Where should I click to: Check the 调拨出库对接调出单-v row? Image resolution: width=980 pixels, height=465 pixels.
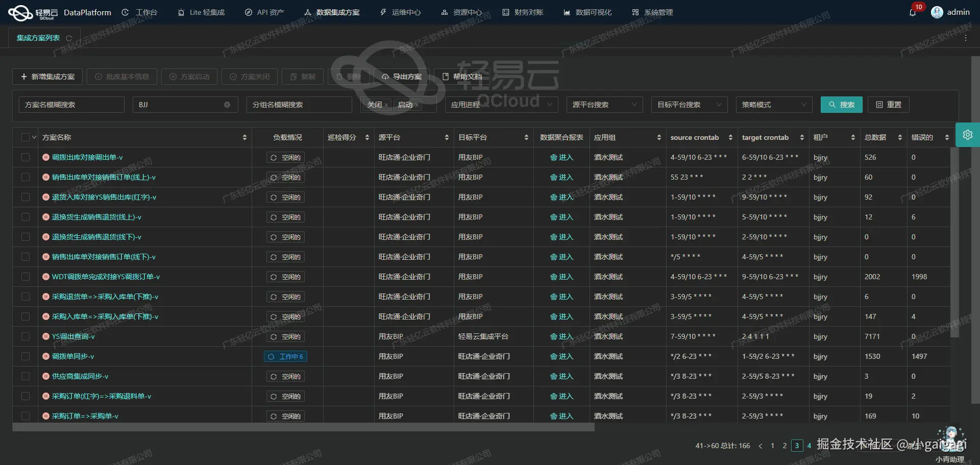pos(25,157)
